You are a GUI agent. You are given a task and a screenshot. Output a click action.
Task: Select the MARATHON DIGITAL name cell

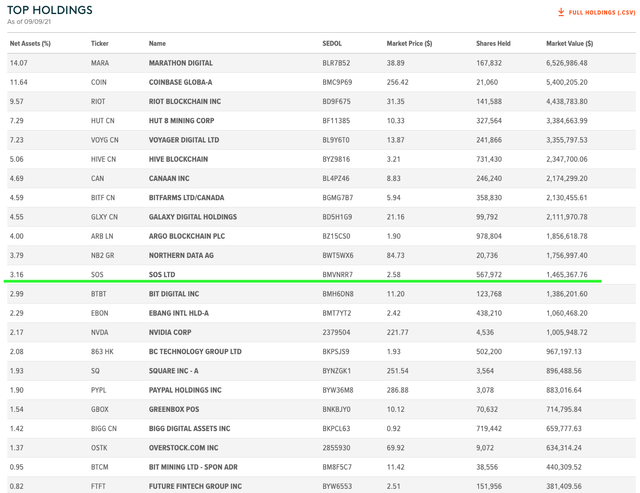[180, 63]
